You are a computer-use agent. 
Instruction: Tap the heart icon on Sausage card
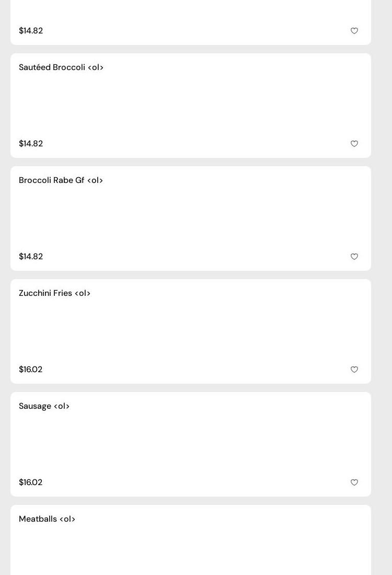tap(354, 482)
